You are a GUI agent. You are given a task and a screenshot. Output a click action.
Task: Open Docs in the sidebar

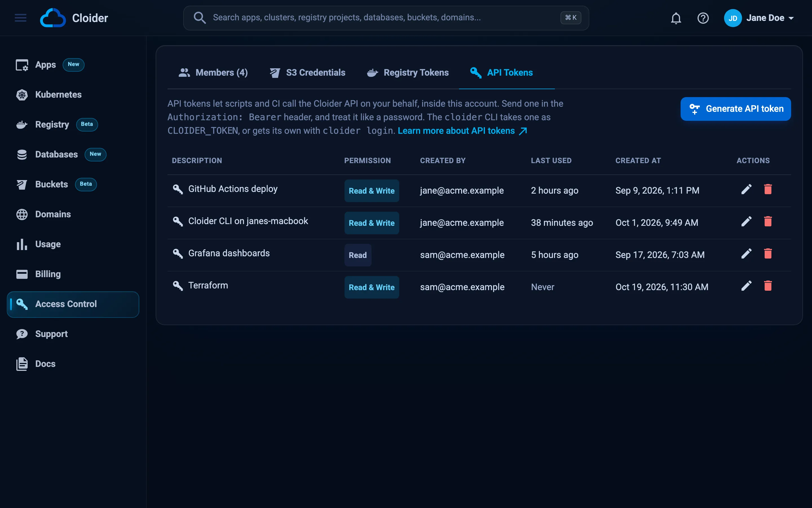click(73, 364)
